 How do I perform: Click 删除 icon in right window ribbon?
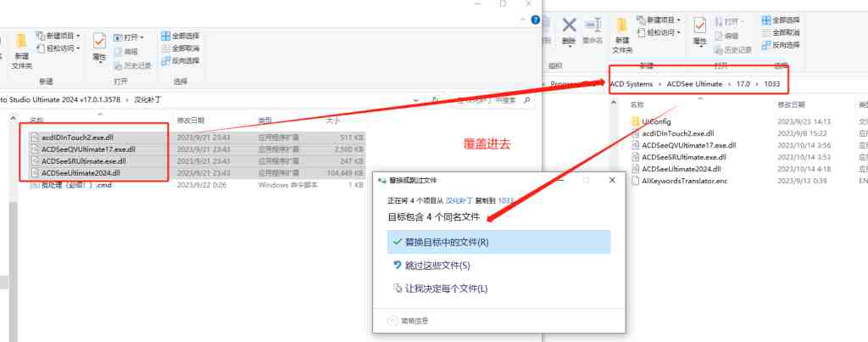(569, 31)
